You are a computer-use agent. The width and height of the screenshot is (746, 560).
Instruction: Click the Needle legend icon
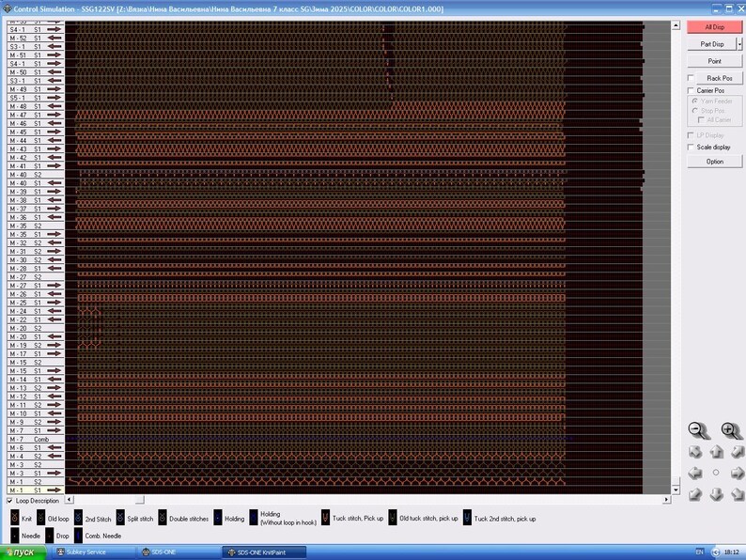pyautogui.click(x=15, y=536)
